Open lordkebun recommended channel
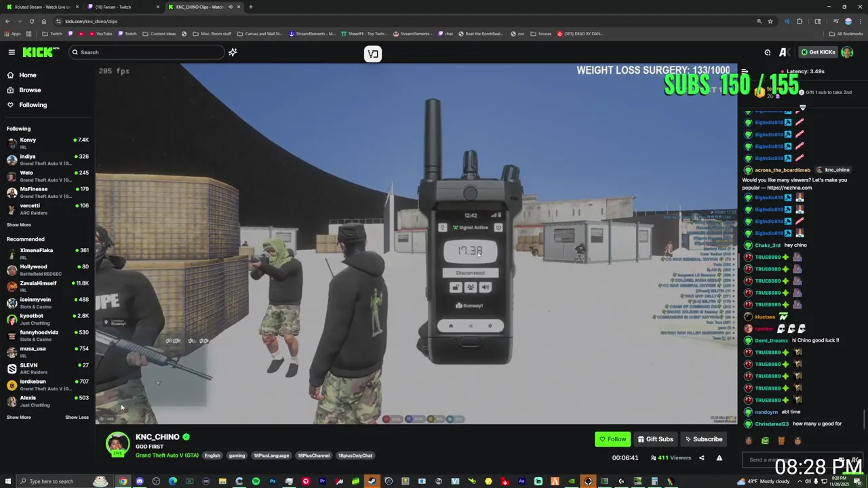This screenshot has height=488, width=868. click(47, 385)
